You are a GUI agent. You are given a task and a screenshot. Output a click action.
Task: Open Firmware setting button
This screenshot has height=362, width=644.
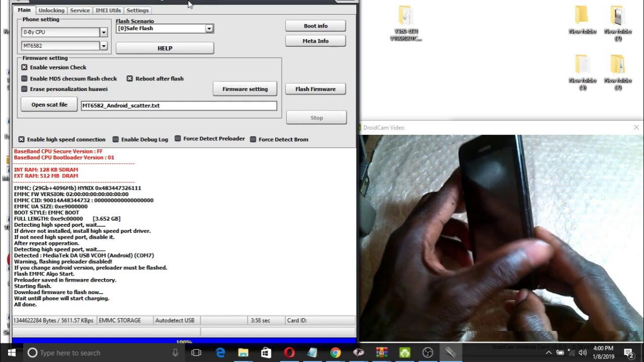point(245,89)
